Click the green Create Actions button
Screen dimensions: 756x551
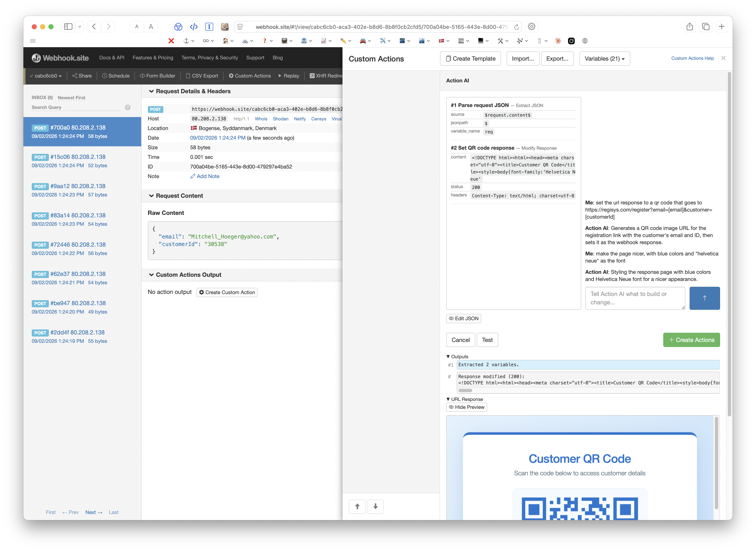[691, 340]
